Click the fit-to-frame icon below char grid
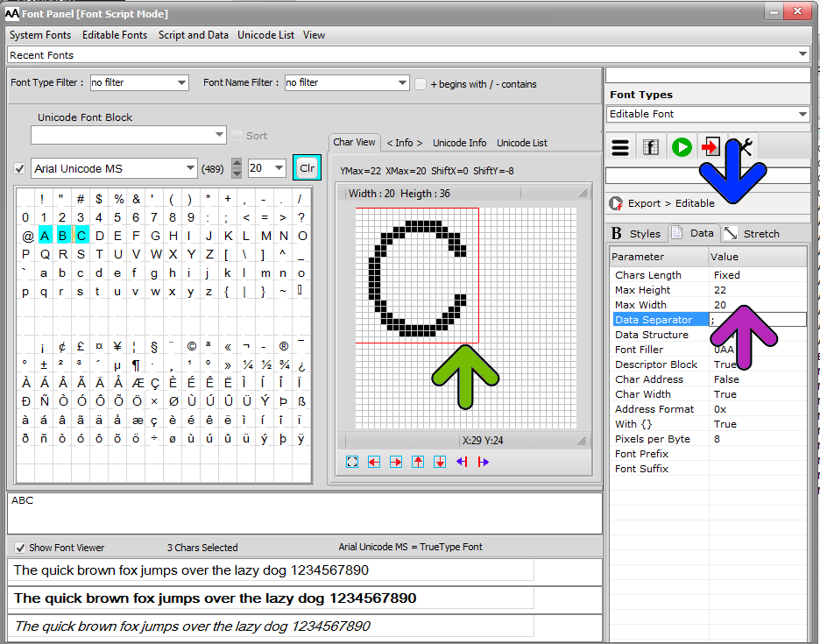820x644 pixels. 352,462
